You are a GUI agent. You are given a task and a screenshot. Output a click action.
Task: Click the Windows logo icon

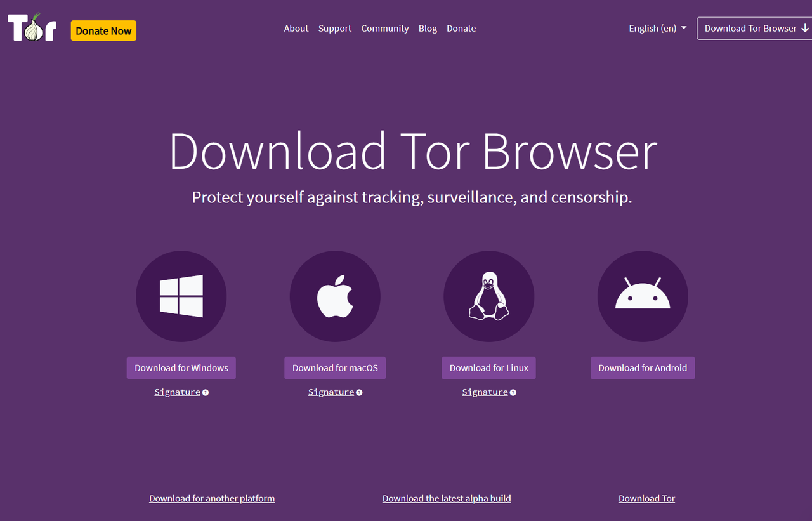pos(181,296)
